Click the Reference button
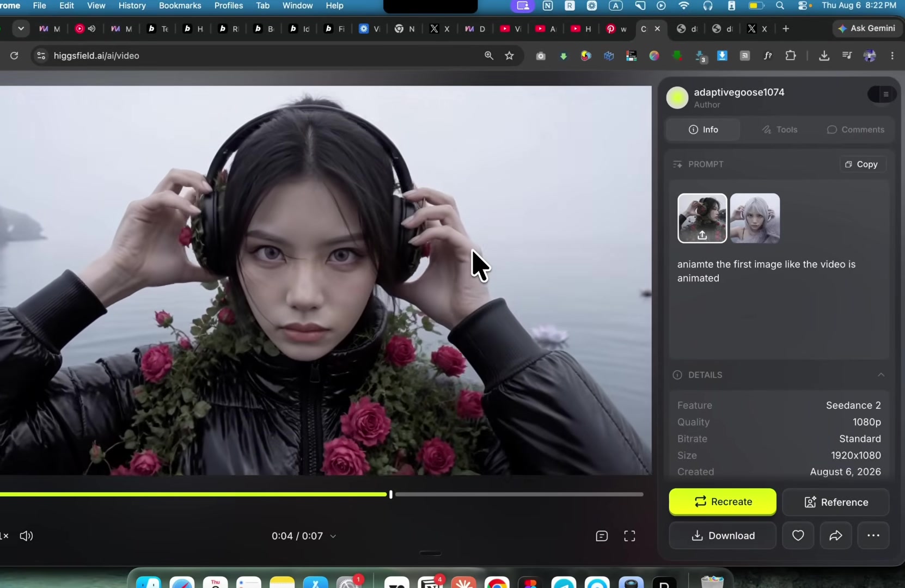Viewport: 905px width, 588px height. pos(836,502)
